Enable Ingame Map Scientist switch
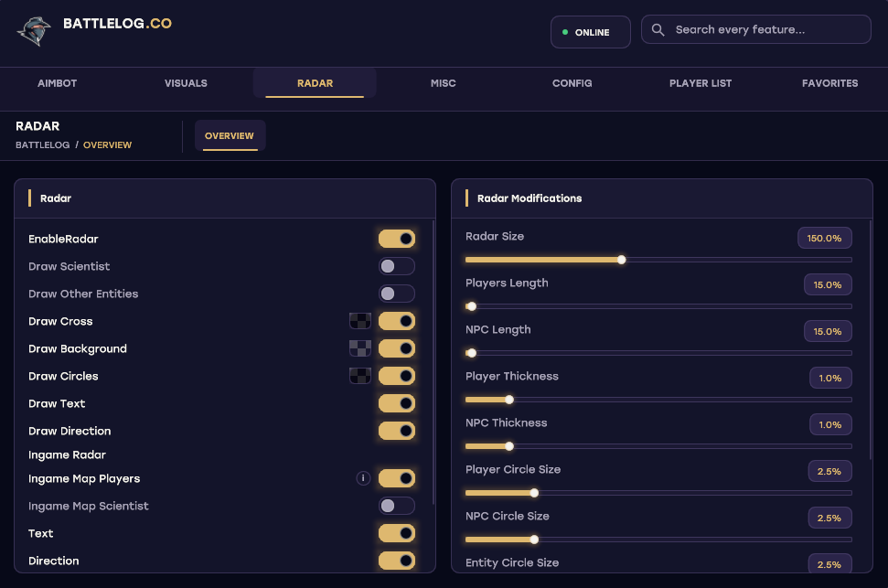The image size is (888, 588). (x=397, y=506)
